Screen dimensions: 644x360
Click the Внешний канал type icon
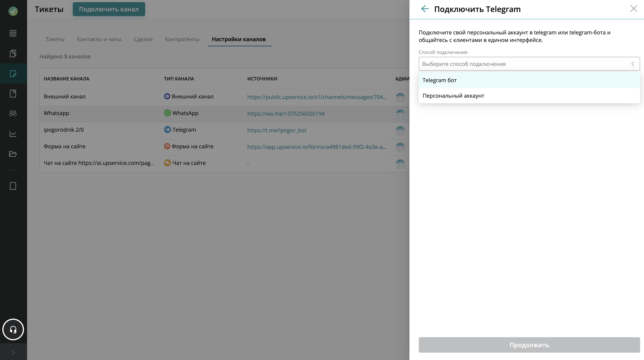tap(167, 96)
